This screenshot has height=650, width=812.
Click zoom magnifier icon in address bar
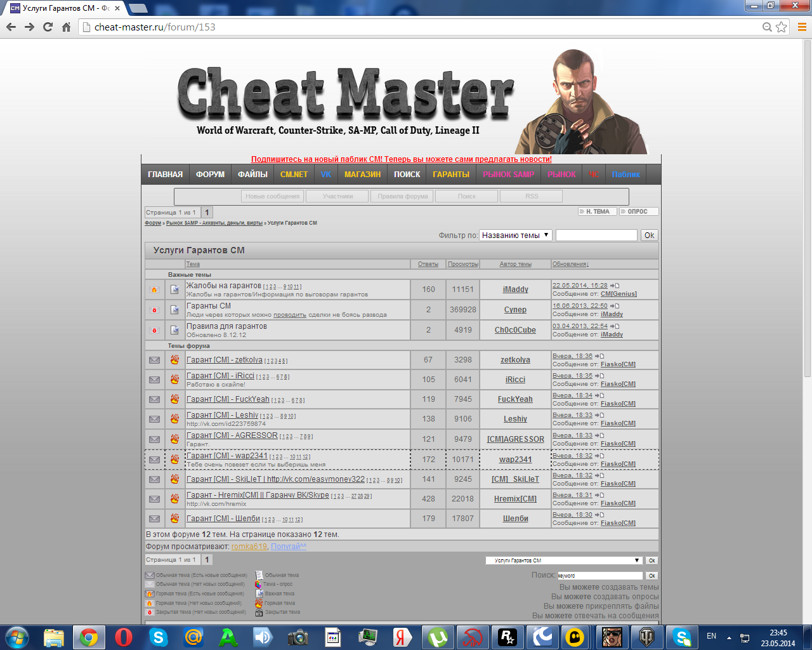(767, 27)
